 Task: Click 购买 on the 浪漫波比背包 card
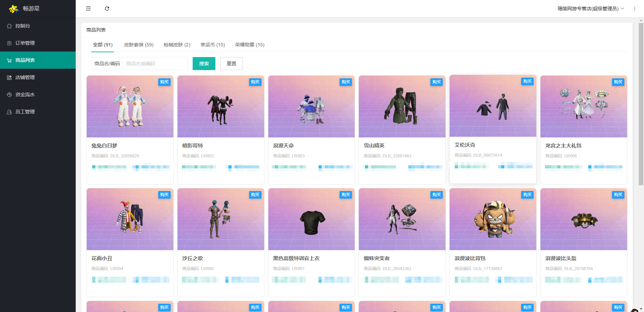point(527,195)
